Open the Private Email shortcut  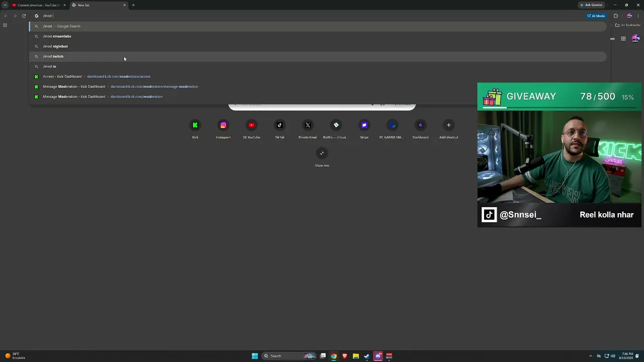(x=308, y=129)
